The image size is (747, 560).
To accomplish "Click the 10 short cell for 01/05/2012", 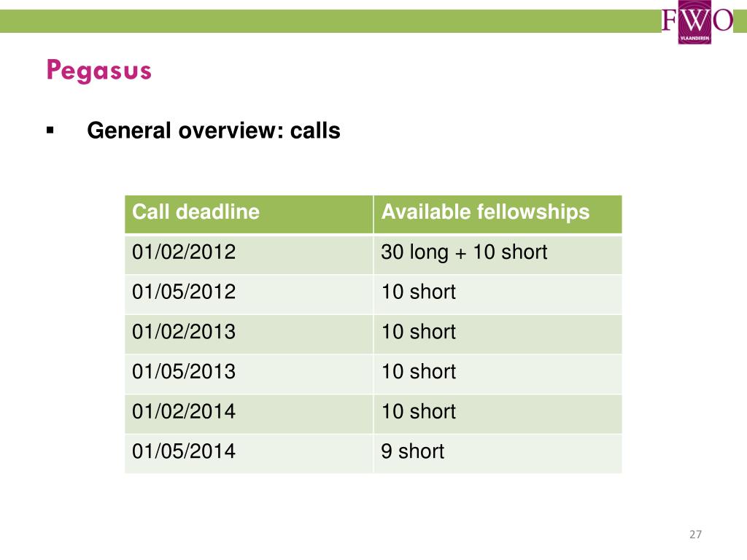I will pos(498,295).
